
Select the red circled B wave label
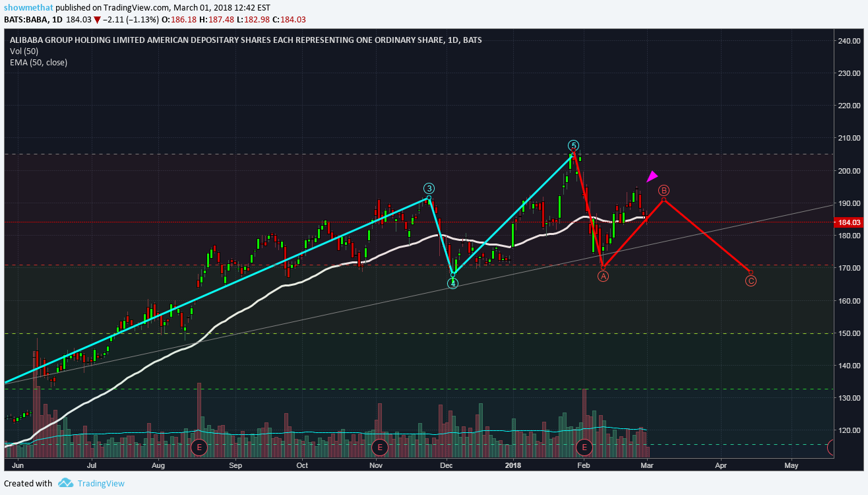tap(664, 190)
